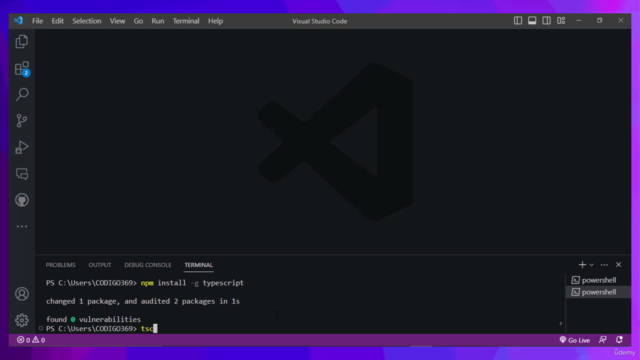This screenshot has height=360, width=640.
Task: Open the Run menu
Action: 158,21
